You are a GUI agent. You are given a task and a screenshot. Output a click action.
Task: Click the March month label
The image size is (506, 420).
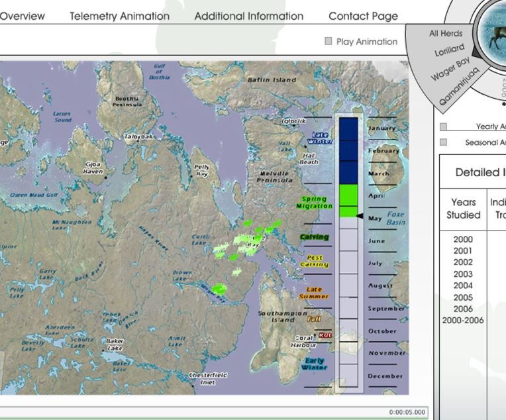[x=379, y=174]
